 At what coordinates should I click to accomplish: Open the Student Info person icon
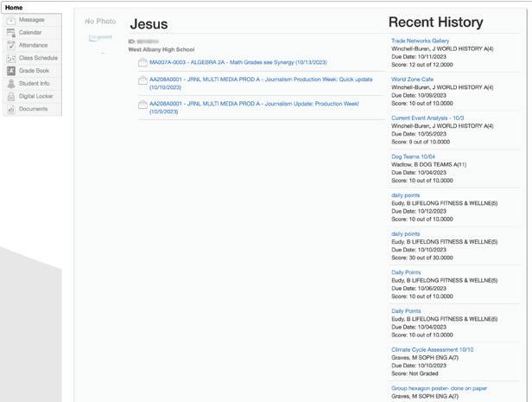click(x=11, y=84)
